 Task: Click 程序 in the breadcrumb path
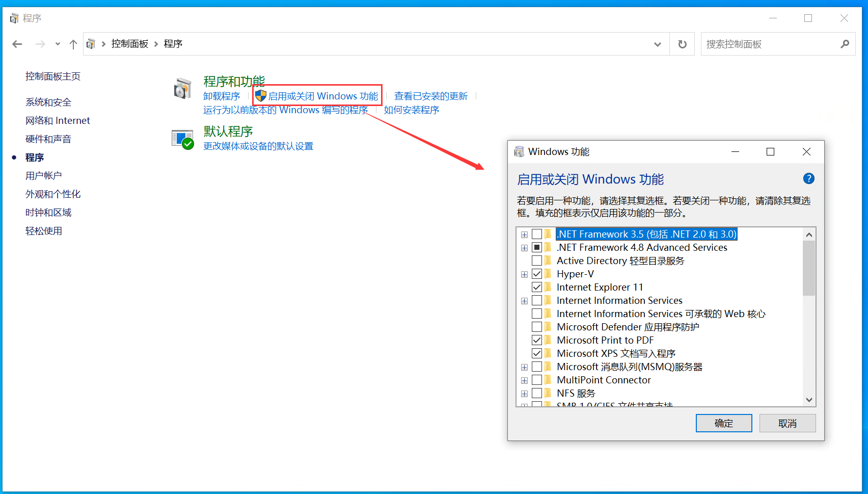pyautogui.click(x=173, y=44)
